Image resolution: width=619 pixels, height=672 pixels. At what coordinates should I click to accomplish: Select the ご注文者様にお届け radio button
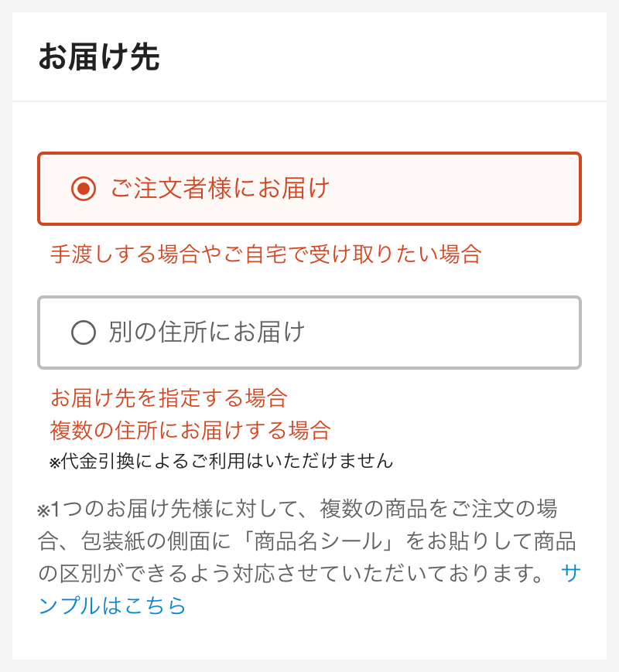tap(83, 189)
